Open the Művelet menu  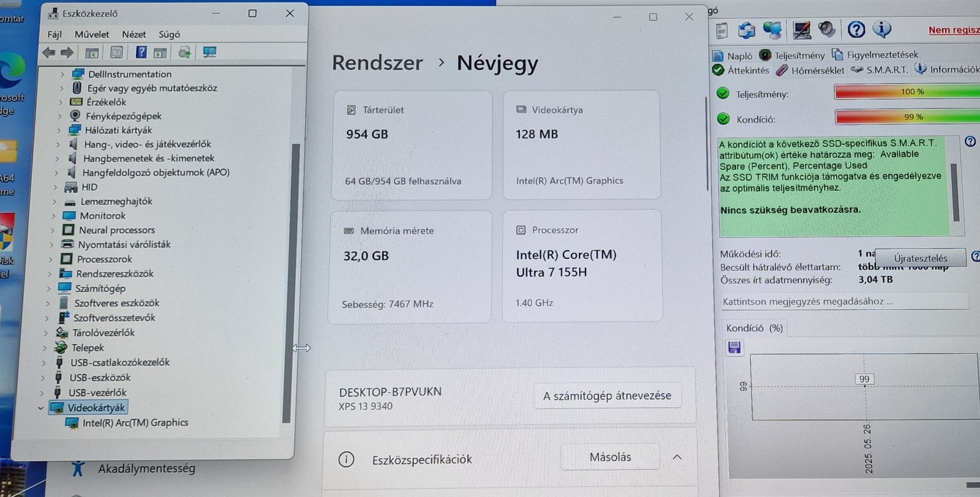point(92,34)
